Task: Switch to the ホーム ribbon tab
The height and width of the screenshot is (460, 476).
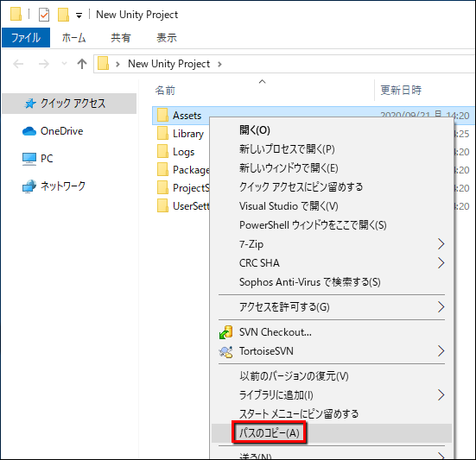Action: pos(73,38)
